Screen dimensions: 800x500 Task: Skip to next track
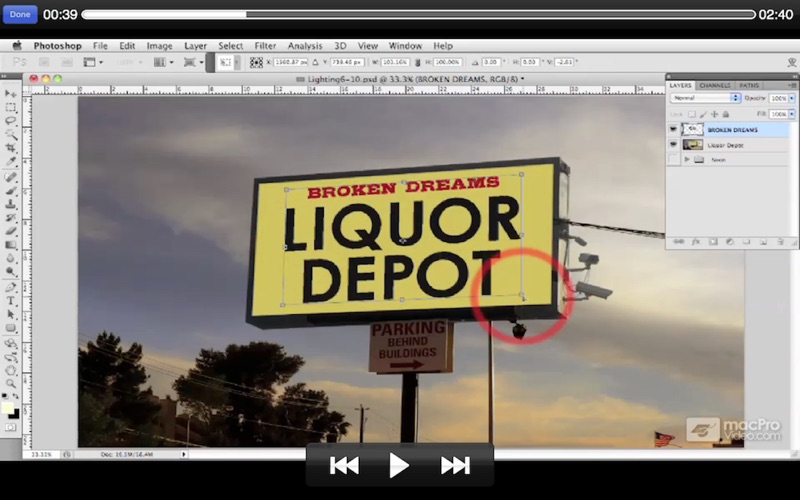(455, 465)
